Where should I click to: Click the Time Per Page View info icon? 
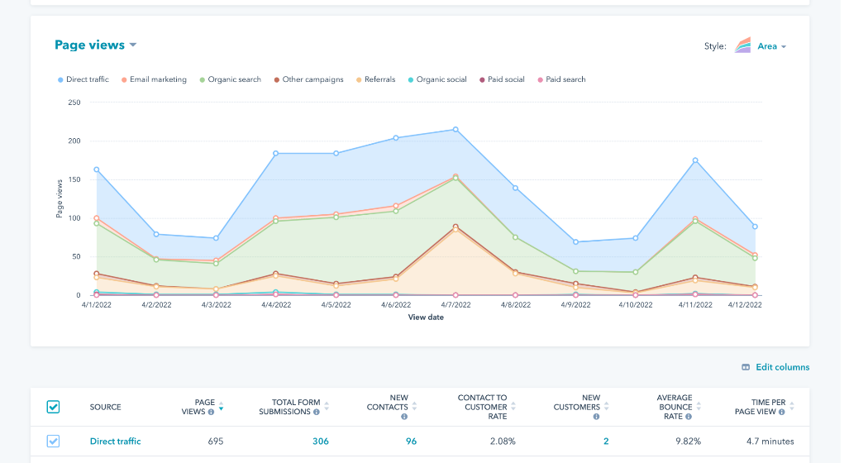pos(781,412)
